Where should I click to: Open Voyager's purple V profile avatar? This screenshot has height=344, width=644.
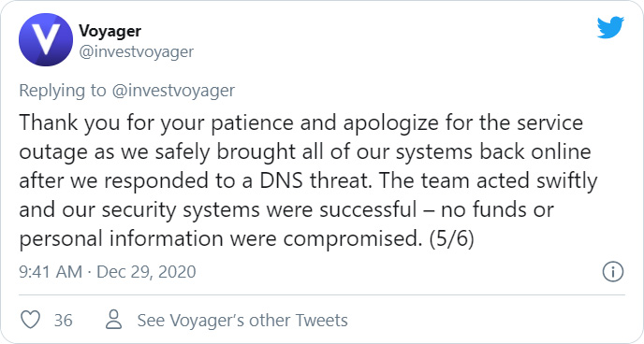46,39
